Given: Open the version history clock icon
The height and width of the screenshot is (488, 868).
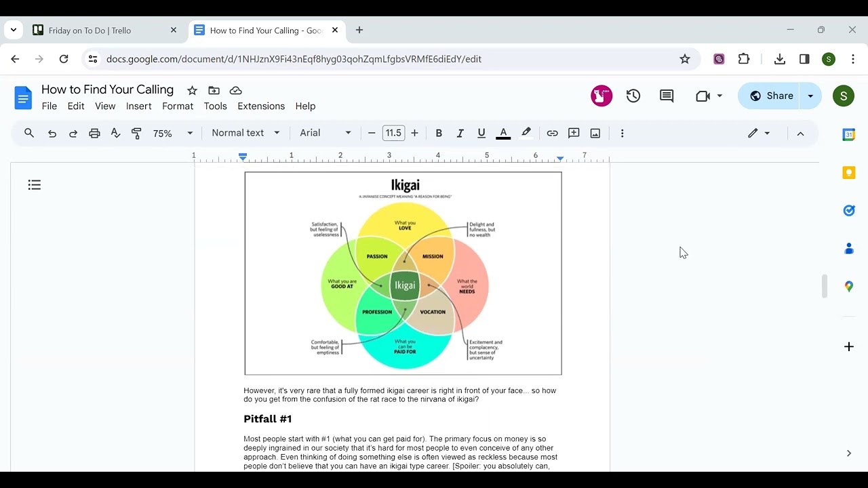Looking at the screenshot, I should (x=633, y=96).
